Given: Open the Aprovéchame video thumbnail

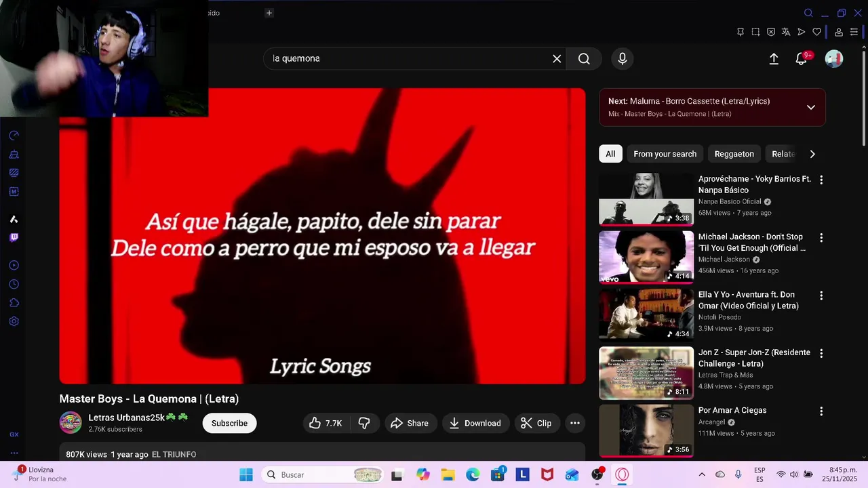Looking at the screenshot, I should (646, 199).
